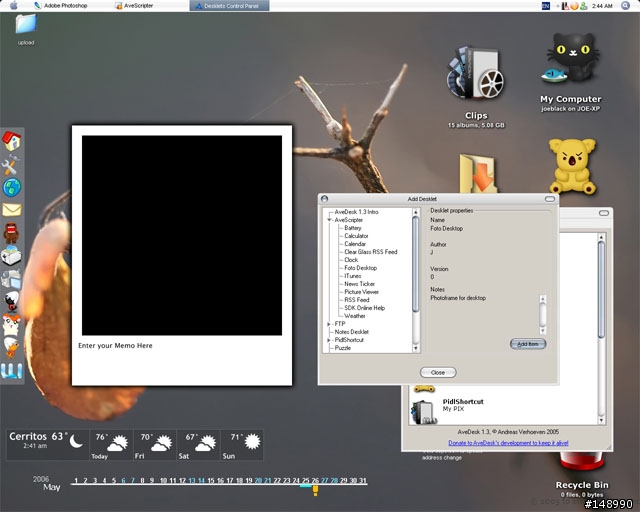The height and width of the screenshot is (512, 640).
Task: Expand the FTP tree node
Action: click(329, 324)
